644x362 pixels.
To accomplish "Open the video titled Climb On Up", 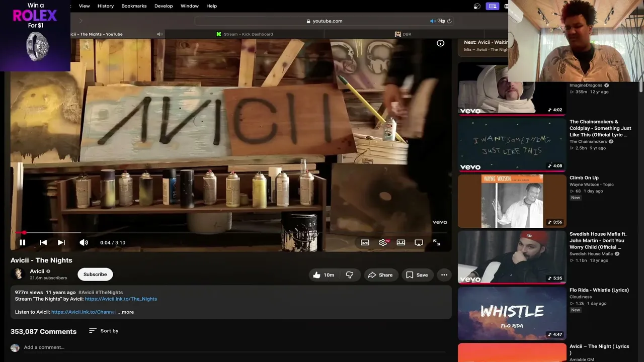I will click(x=584, y=178).
